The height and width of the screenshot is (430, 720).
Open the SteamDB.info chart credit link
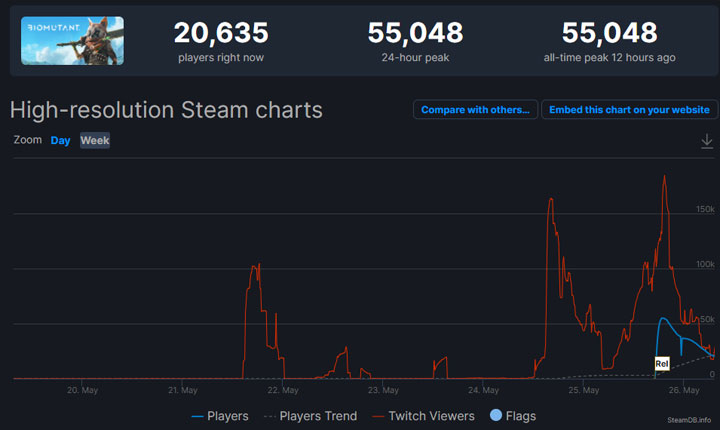click(x=690, y=420)
